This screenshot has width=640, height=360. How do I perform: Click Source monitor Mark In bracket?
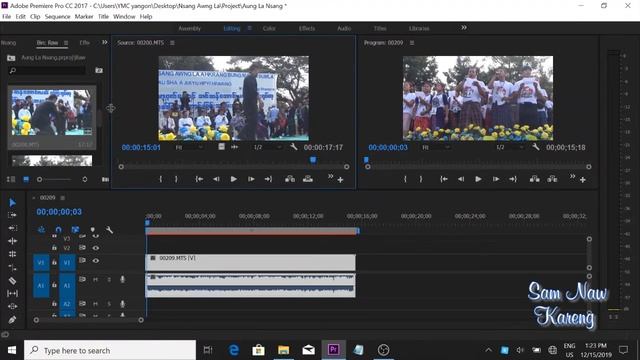pyautogui.click(x=160, y=179)
